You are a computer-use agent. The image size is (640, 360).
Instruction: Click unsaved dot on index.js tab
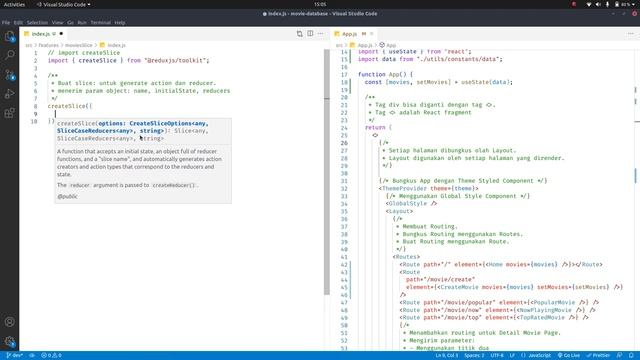click(x=61, y=34)
